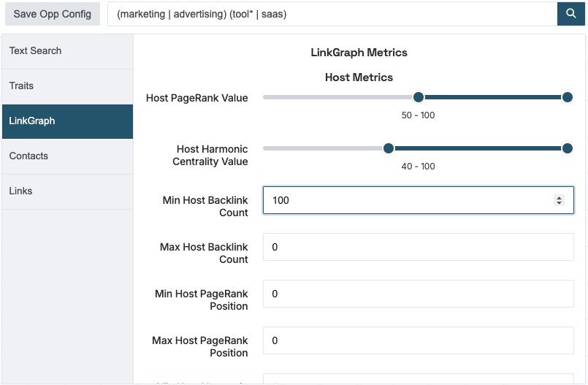Viewport: 588px width, 385px height.
Task: Click Min Host PageRank Position field
Action: point(418,294)
